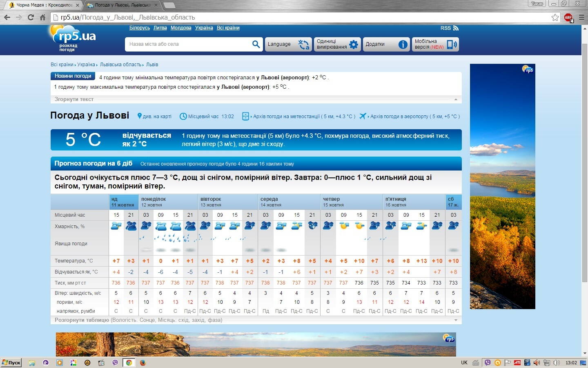
Task: Open the mobile version phone icon
Action: [451, 45]
